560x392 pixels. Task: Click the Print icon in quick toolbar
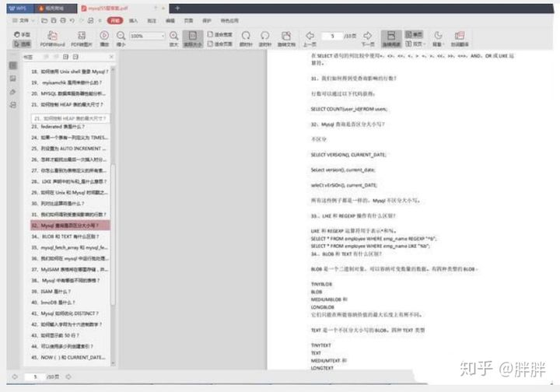click(x=63, y=20)
